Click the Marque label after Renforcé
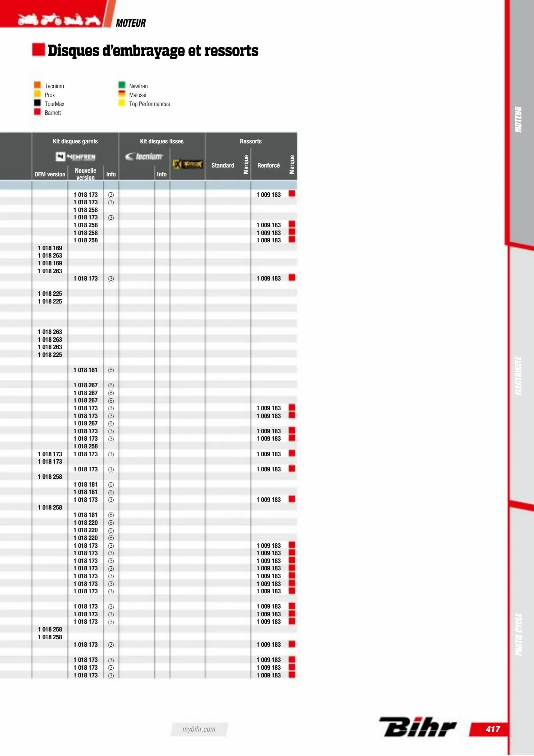This screenshot has width=534, height=756. pos(292,165)
